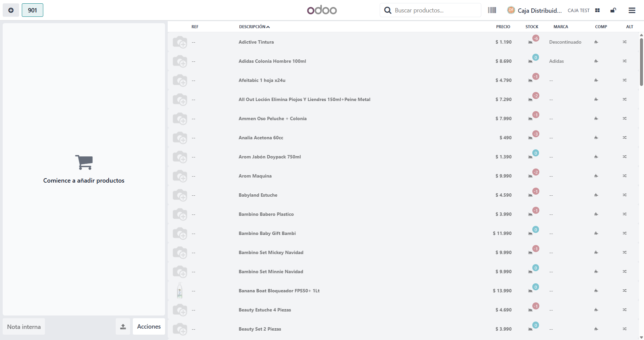Click scrollbar down arrow
Image resolution: width=644 pixels, height=340 pixels.
click(641, 337)
